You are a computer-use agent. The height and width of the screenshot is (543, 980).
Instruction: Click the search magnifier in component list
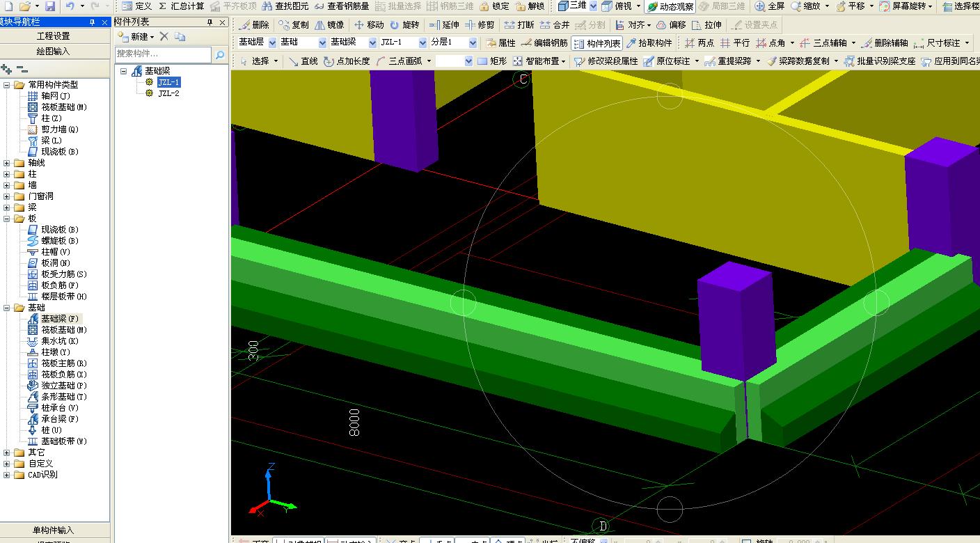(x=219, y=54)
